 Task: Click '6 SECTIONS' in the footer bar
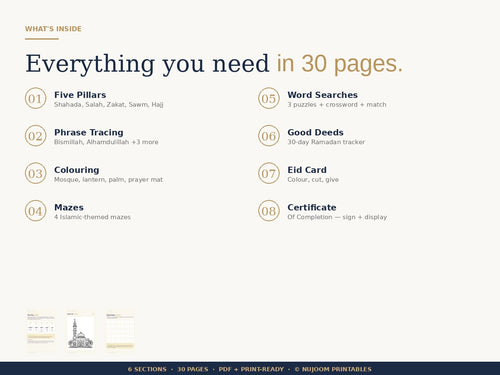pos(147,369)
